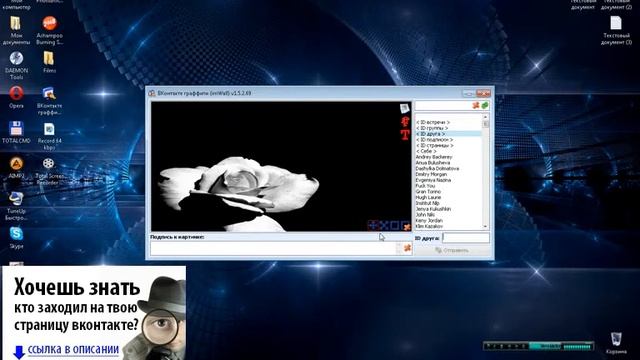Image resolution: width=640 pixels, height=360 pixels.
Task: Select Dashulka Dolmatova in the friend list
Action: (x=437, y=169)
